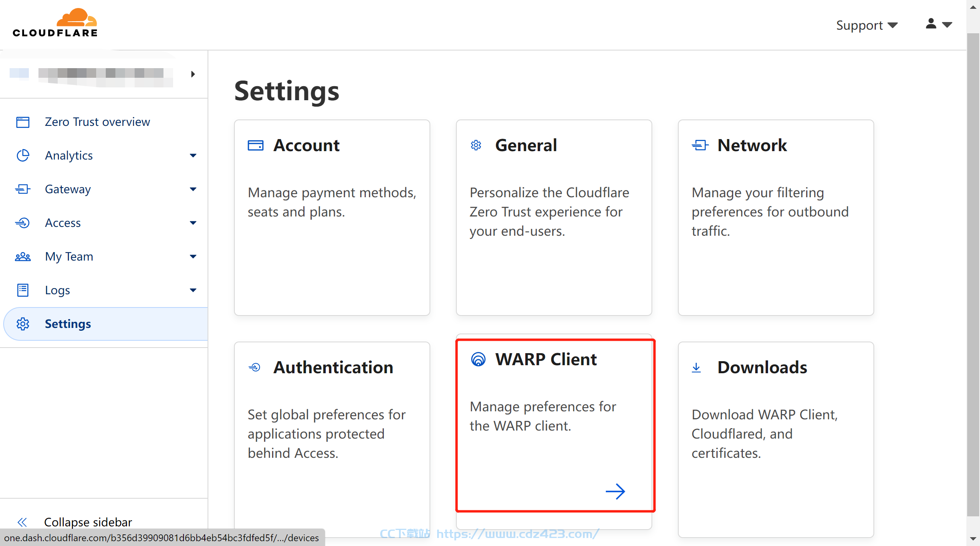Open the user profile menu
The image size is (980, 546).
point(938,24)
